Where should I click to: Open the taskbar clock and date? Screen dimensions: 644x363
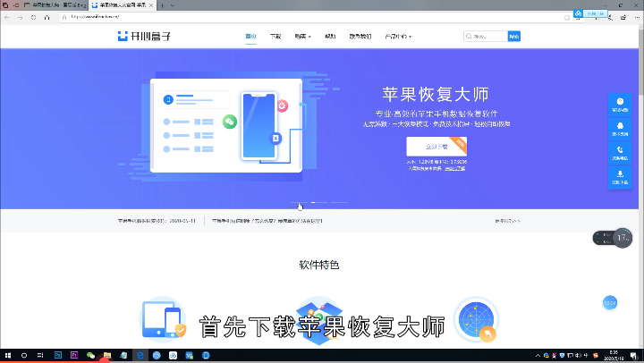pos(614,355)
